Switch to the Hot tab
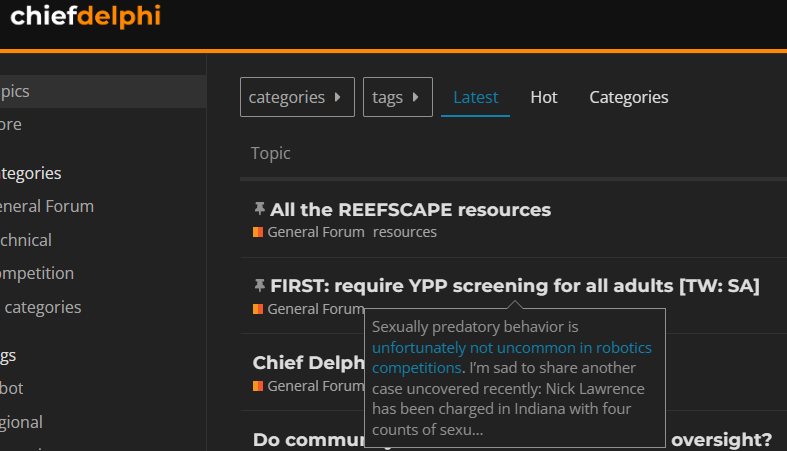Screen dimensions: 787x451 point(544,97)
